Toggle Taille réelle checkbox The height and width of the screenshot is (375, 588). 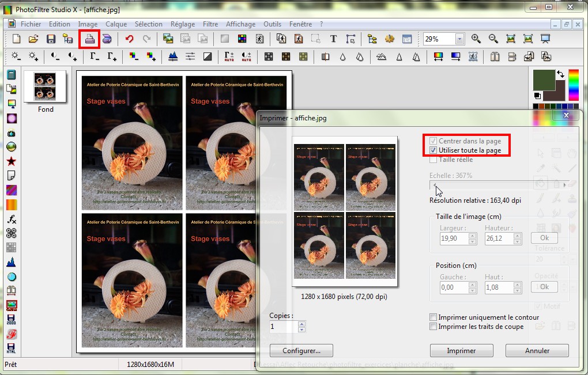(x=433, y=160)
